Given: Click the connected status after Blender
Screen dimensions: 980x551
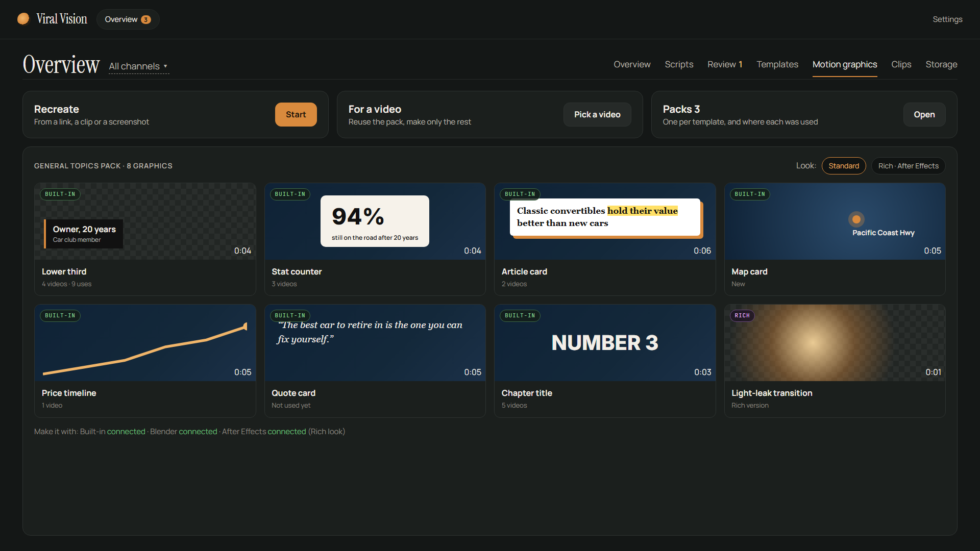Looking at the screenshot, I should click(x=198, y=432).
